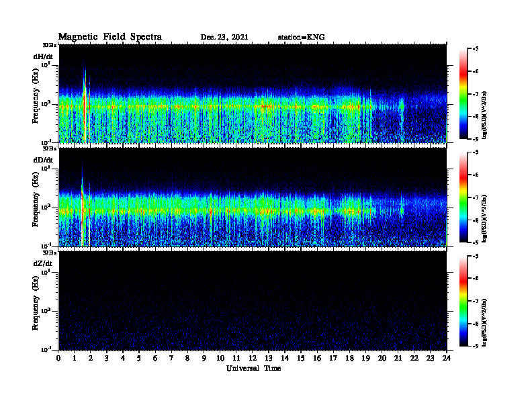Click the hour 17 tick label on time axis
Image resolution: width=532 pixels, height=411 pixels.
(x=334, y=358)
